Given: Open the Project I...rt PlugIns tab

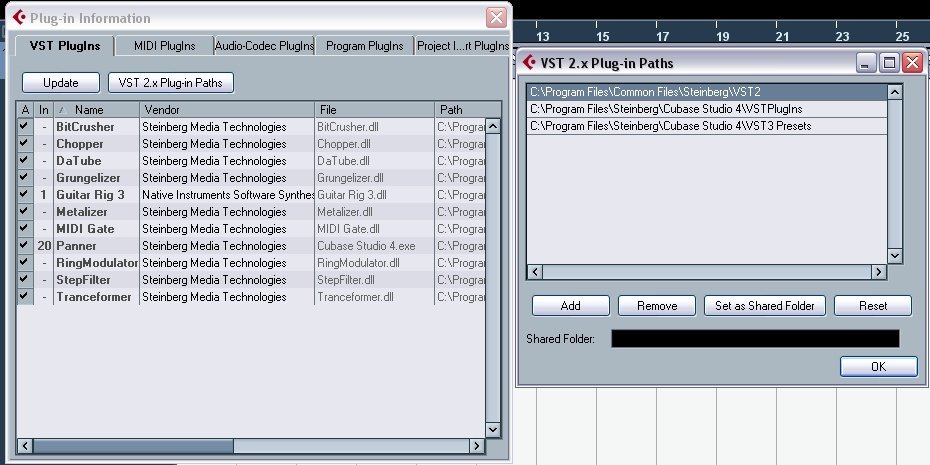Looking at the screenshot, I should pyautogui.click(x=463, y=46).
